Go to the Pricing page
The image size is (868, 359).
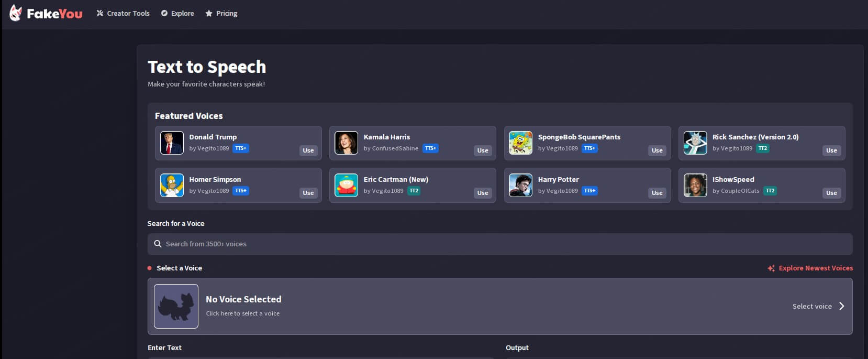221,14
